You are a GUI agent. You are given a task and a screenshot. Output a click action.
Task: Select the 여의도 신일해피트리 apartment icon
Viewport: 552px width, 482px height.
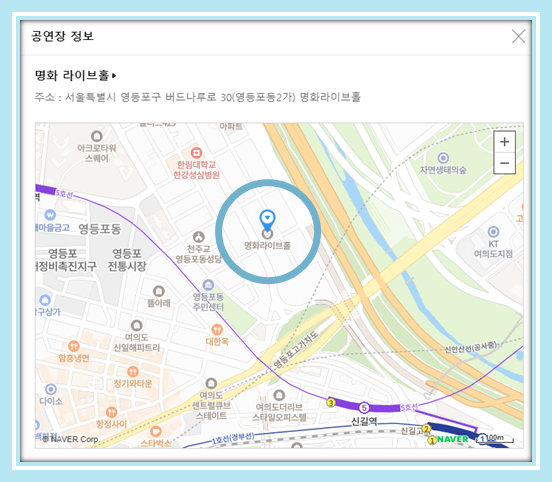(137, 325)
